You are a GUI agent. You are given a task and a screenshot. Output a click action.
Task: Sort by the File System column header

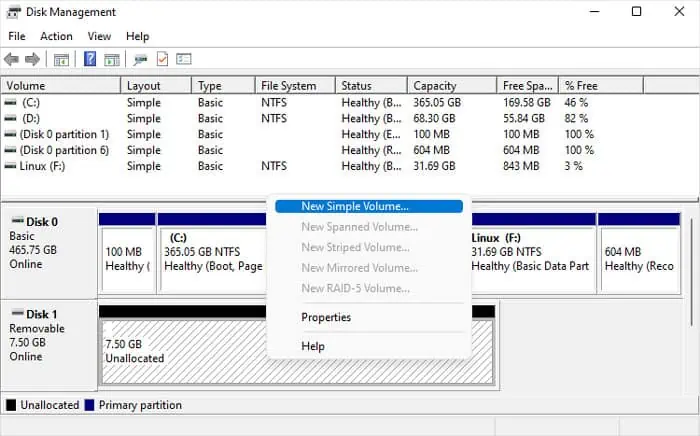click(295, 85)
